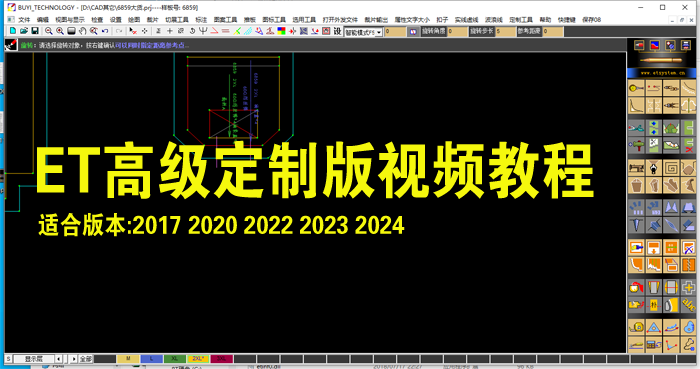Viewport: 700px width, 369px height.
Task: Click the spiral pattern tool icon
Action: [x=671, y=168]
